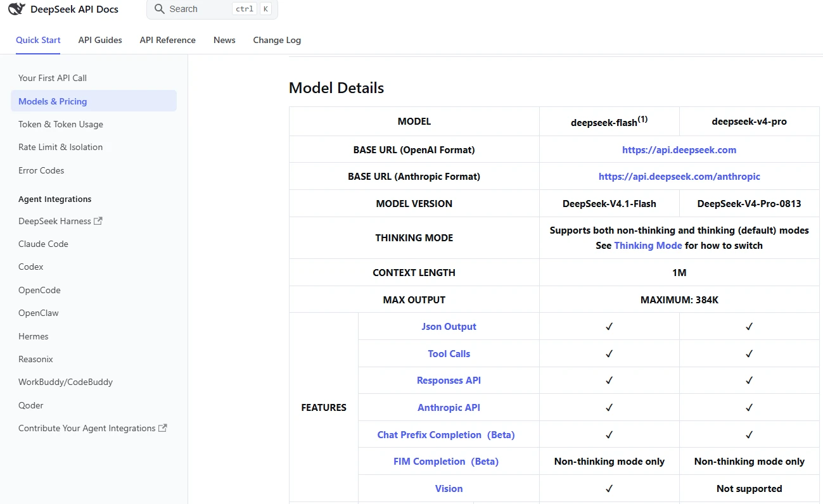Go to the News tab
The width and height of the screenshot is (823, 504).
pyautogui.click(x=224, y=40)
